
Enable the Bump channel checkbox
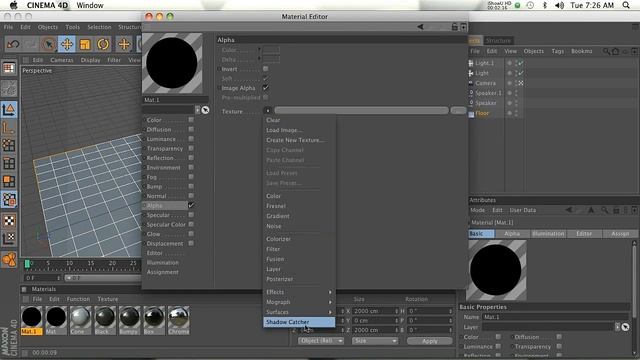pos(191,186)
